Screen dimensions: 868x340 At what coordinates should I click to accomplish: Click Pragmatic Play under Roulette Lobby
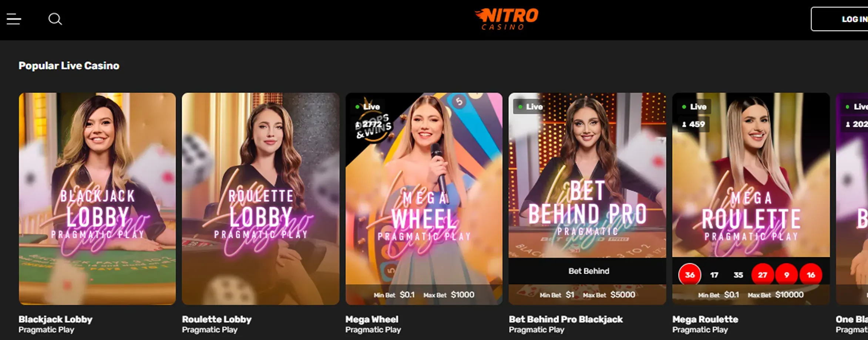[210, 330]
